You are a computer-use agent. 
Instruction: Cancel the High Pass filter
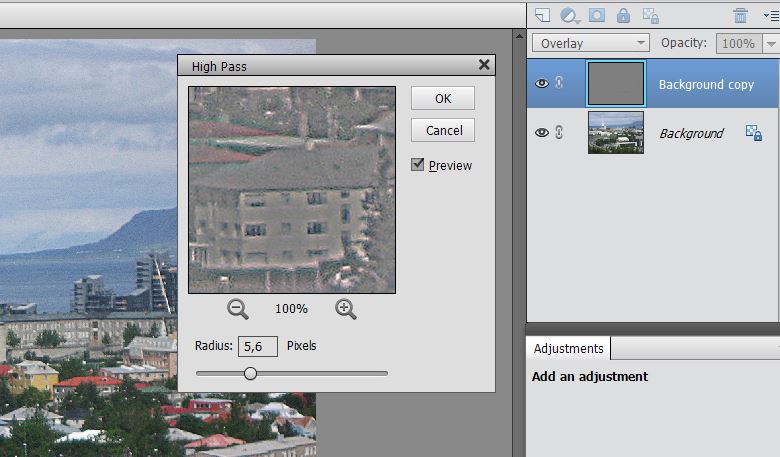(x=443, y=130)
